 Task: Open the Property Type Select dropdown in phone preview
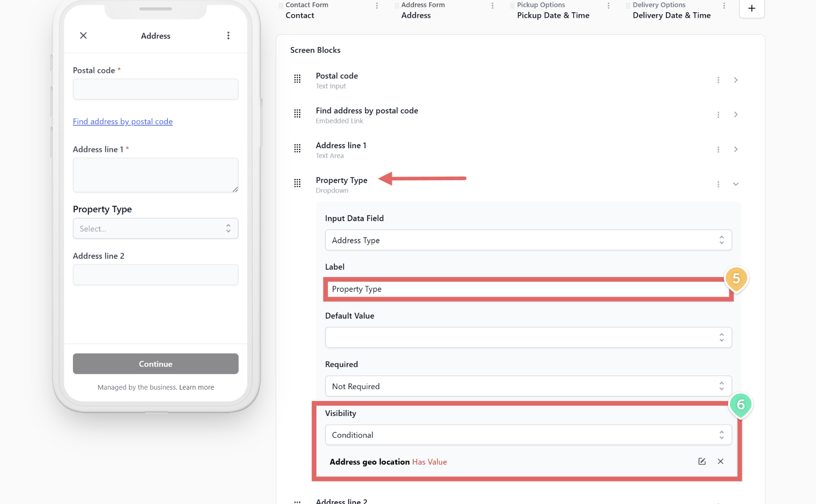[156, 229]
